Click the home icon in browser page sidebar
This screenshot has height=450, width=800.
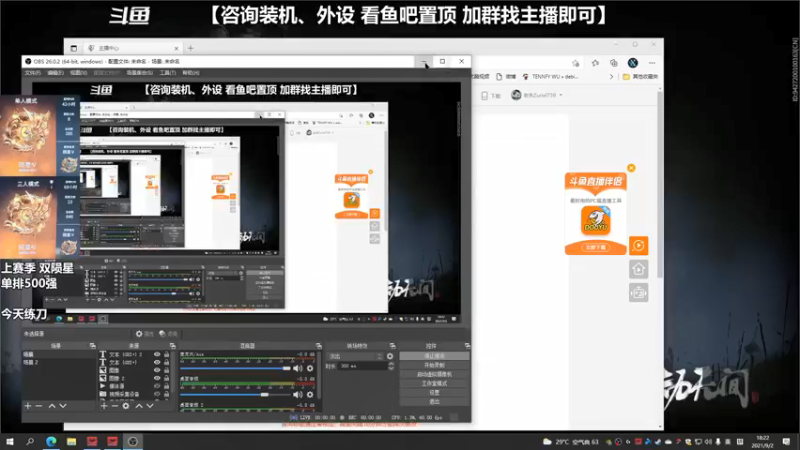pyautogui.click(x=638, y=269)
